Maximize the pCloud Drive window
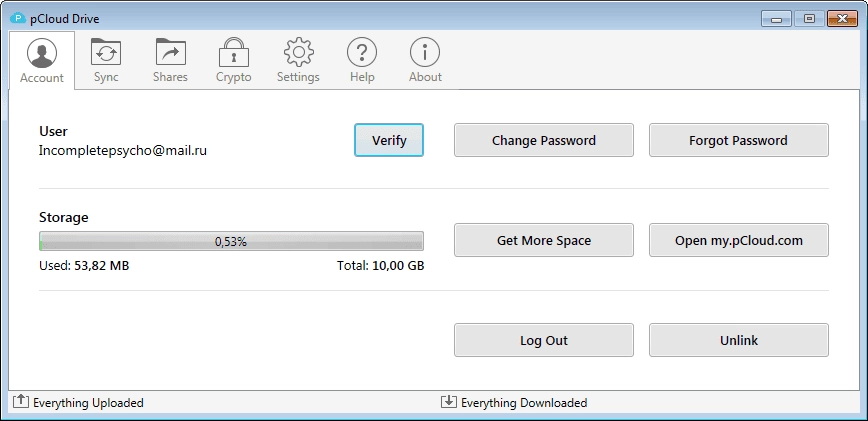Screen dimensions: 868x421 (x=809, y=19)
